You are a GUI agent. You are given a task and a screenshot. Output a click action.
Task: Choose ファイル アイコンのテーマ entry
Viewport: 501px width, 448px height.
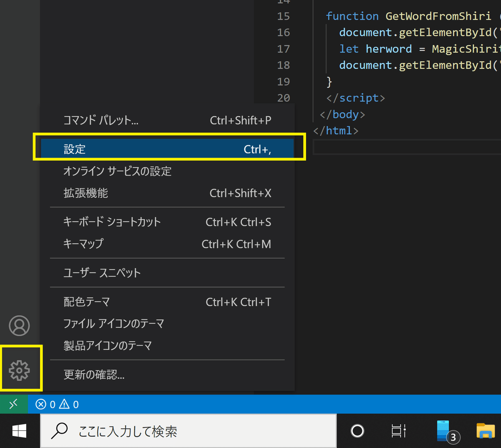tap(167, 324)
